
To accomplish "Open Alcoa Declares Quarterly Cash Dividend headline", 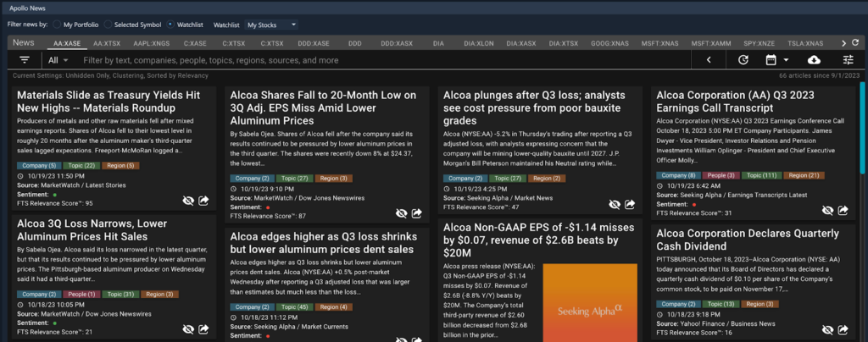I will 748,240.
